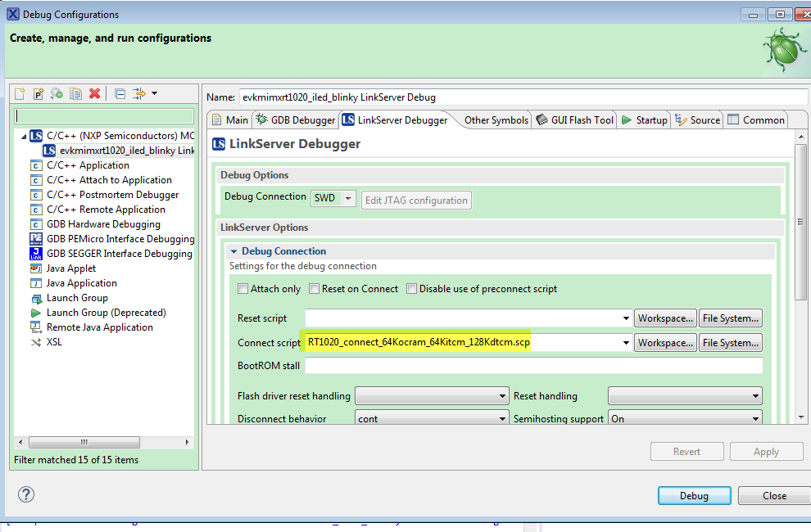Open Disconnect behavior dropdown showing cont
811x532 pixels.
(x=432, y=418)
